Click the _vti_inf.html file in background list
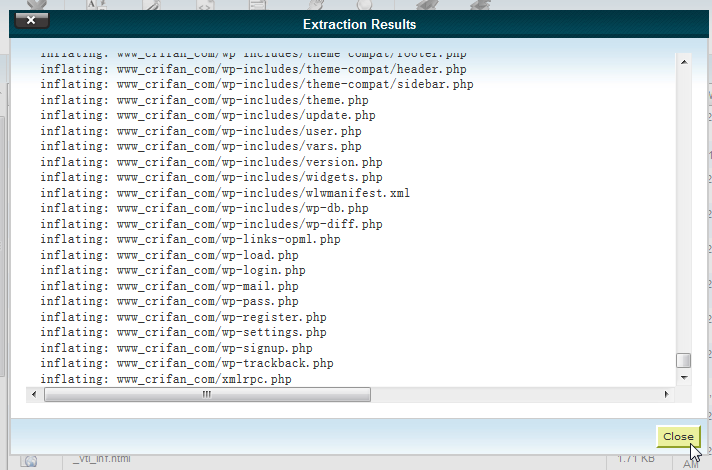Viewport: 712px width, 470px height. pyautogui.click(x=102, y=459)
